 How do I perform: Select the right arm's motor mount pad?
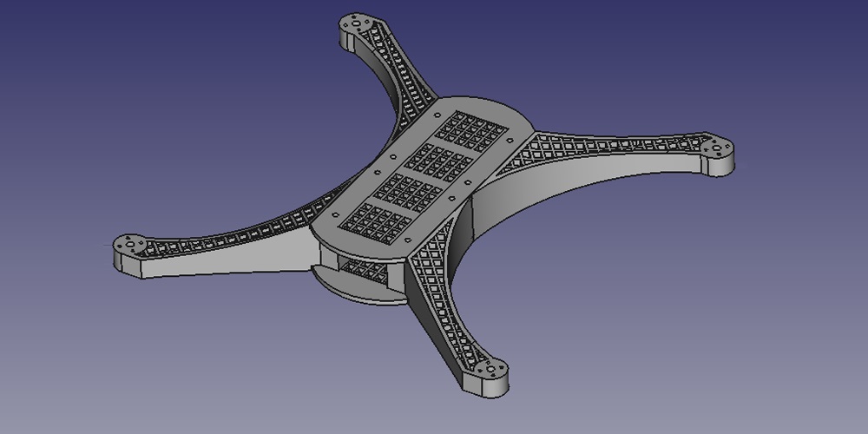[x=717, y=148]
